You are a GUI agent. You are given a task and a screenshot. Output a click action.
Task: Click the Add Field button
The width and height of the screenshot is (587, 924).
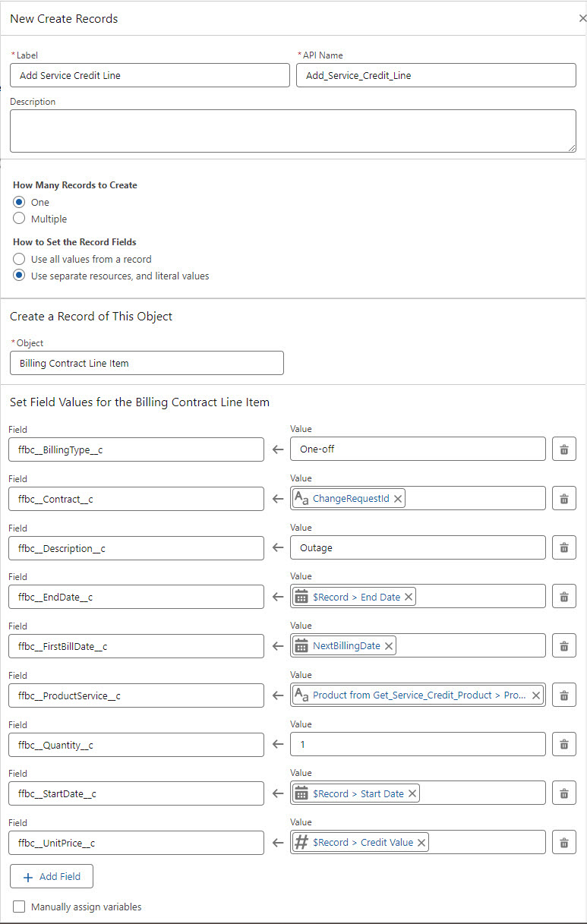click(x=52, y=876)
